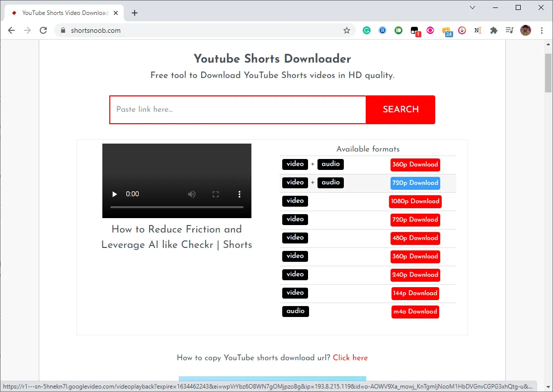Close the YouTube Shorts Video Download tab

point(116,13)
